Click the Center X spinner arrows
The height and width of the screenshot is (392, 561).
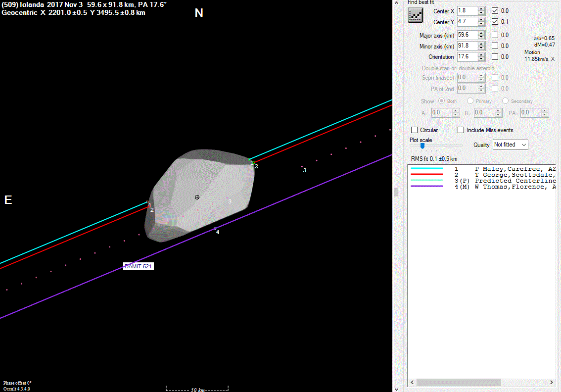pyautogui.click(x=481, y=10)
